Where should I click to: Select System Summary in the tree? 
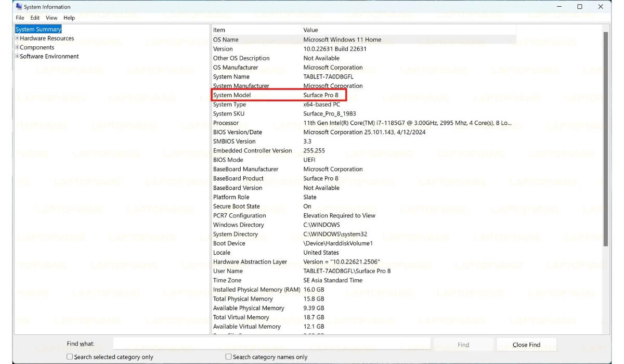click(x=38, y=29)
